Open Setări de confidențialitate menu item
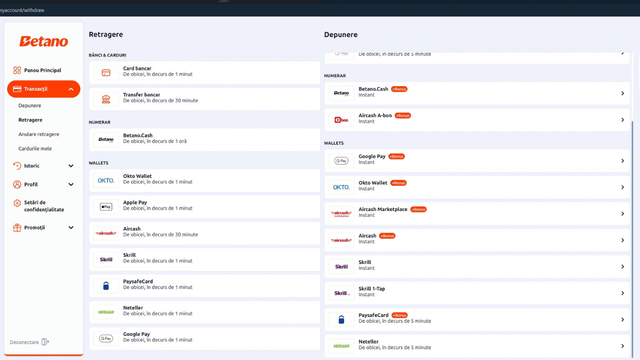Screen dimensions: 640x360 point(44,206)
